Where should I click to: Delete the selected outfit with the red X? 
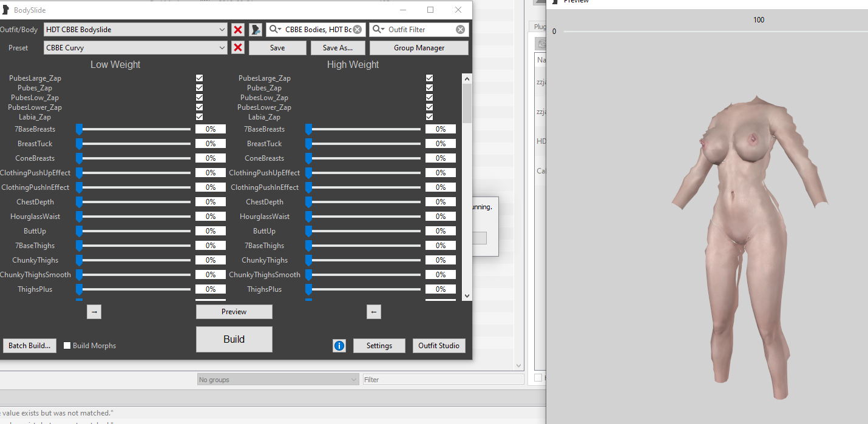238,30
